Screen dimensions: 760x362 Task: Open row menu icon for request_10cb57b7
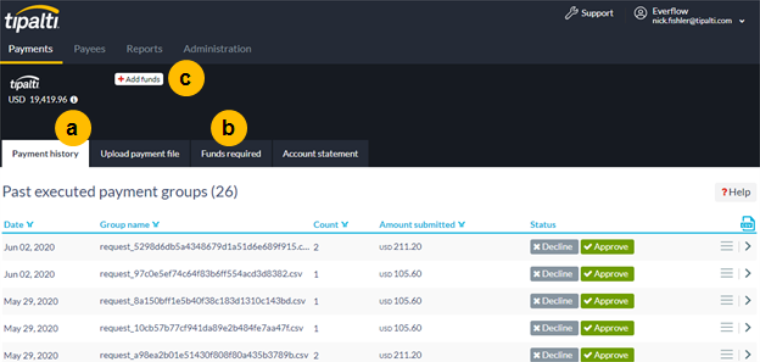coord(727,328)
